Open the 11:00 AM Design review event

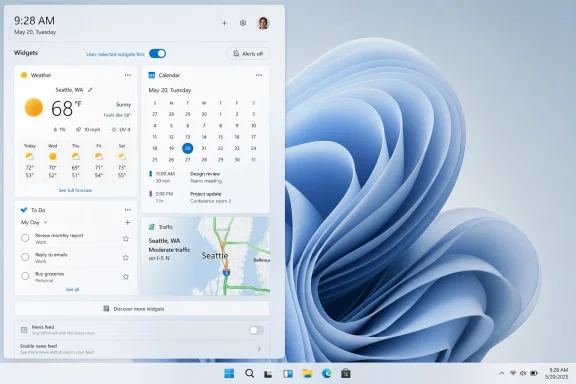205,177
